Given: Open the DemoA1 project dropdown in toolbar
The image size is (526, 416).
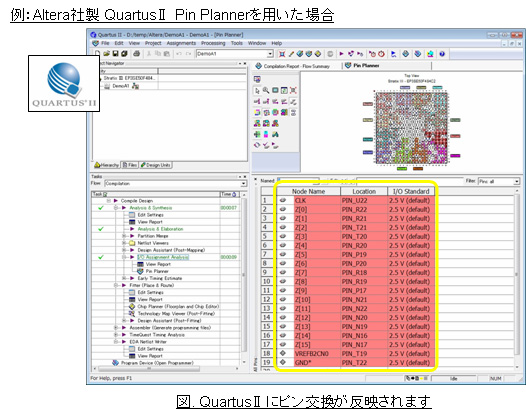Looking at the screenshot, I should 270,54.
